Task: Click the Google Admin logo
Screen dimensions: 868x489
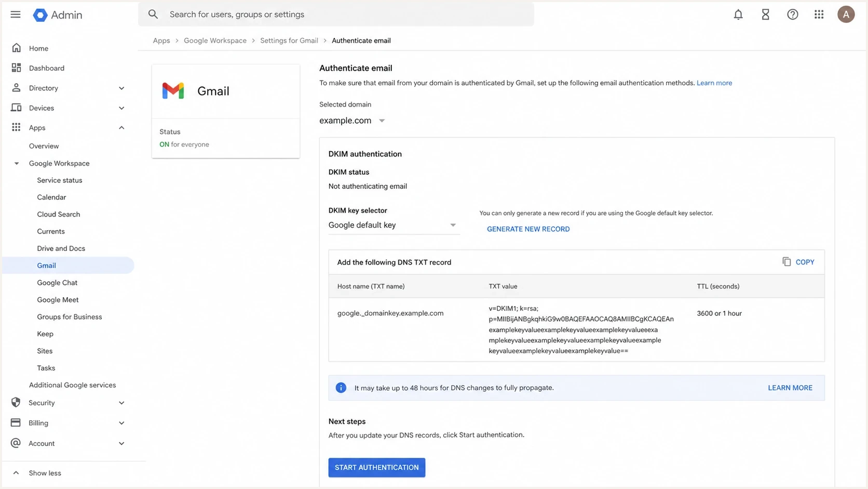Action: pyautogui.click(x=58, y=15)
